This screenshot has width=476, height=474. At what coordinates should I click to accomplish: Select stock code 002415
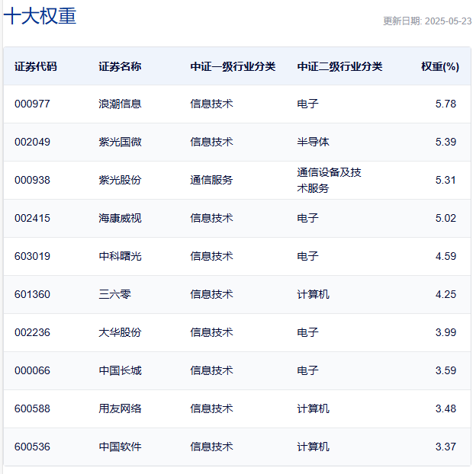(x=32, y=219)
